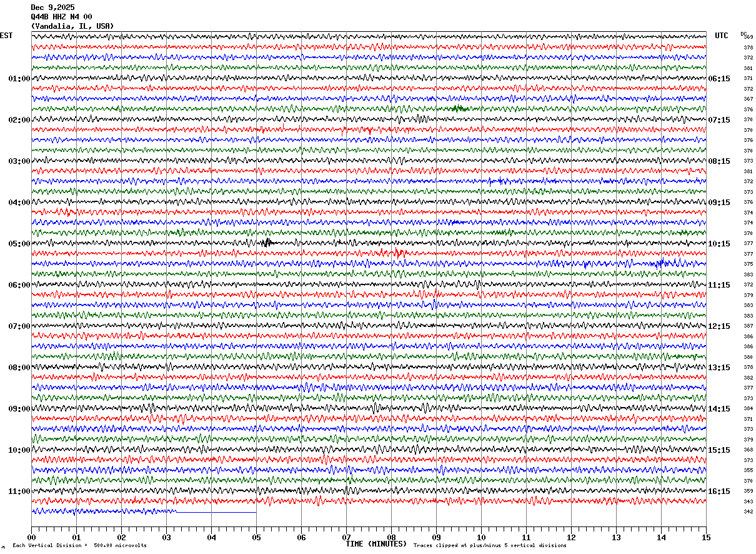The image size is (756, 554).
Task: Click the "10:15" UTC time label
Action: tap(719, 244)
